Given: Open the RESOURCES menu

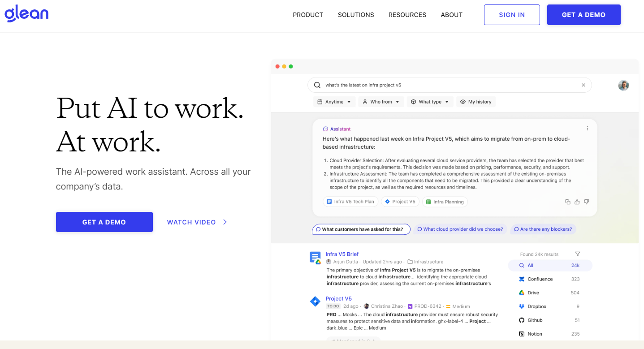Looking at the screenshot, I should point(407,15).
